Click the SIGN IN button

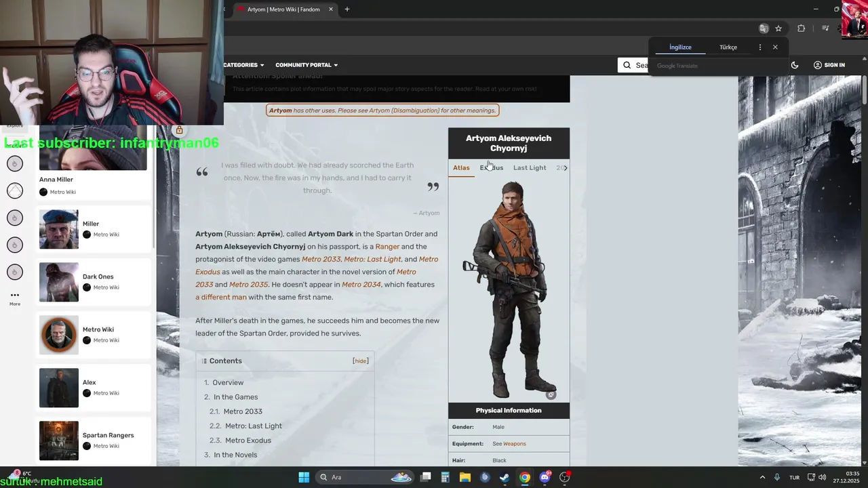click(829, 65)
